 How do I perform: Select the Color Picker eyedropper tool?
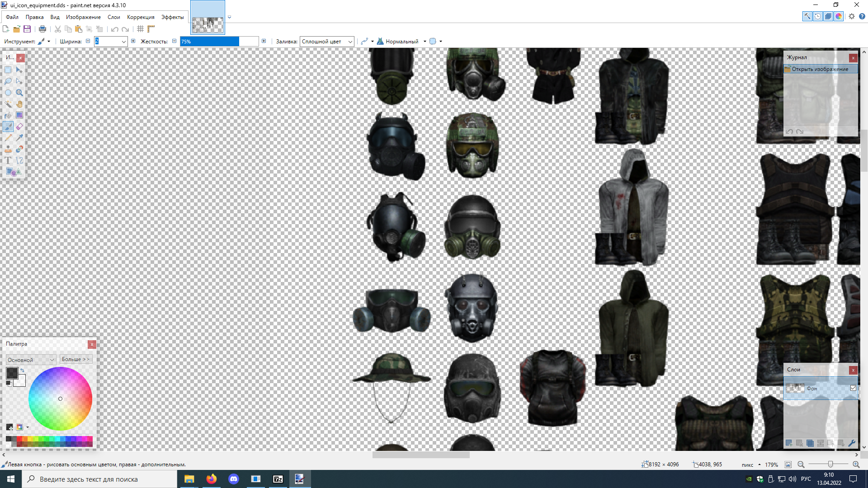[x=19, y=138]
